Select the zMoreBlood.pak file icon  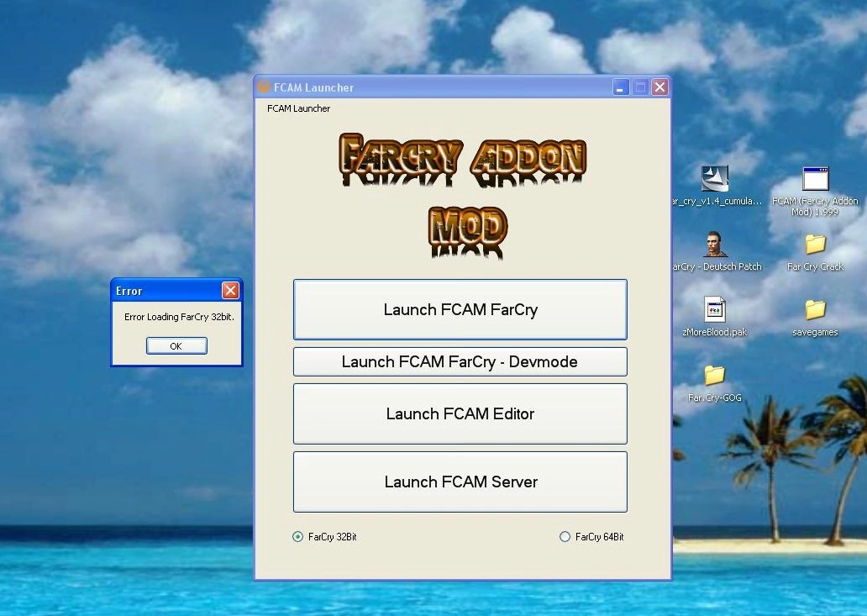click(x=714, y=309)
